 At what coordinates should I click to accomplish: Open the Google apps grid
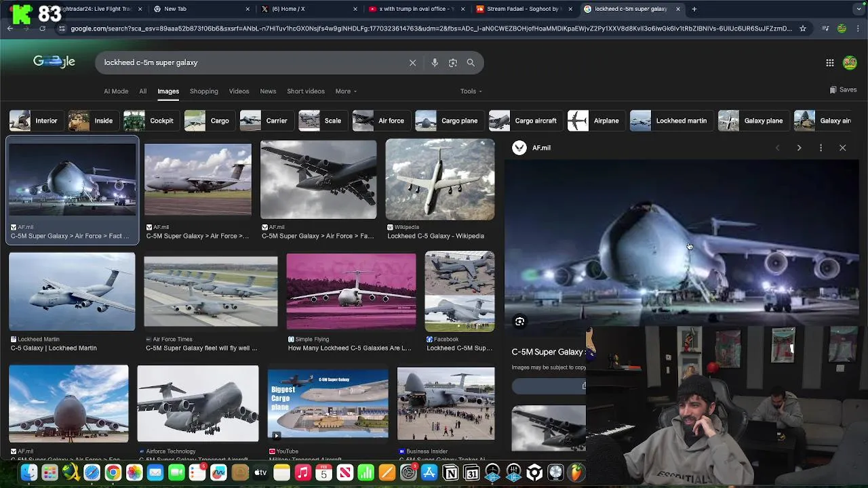(x=829, y=62)
